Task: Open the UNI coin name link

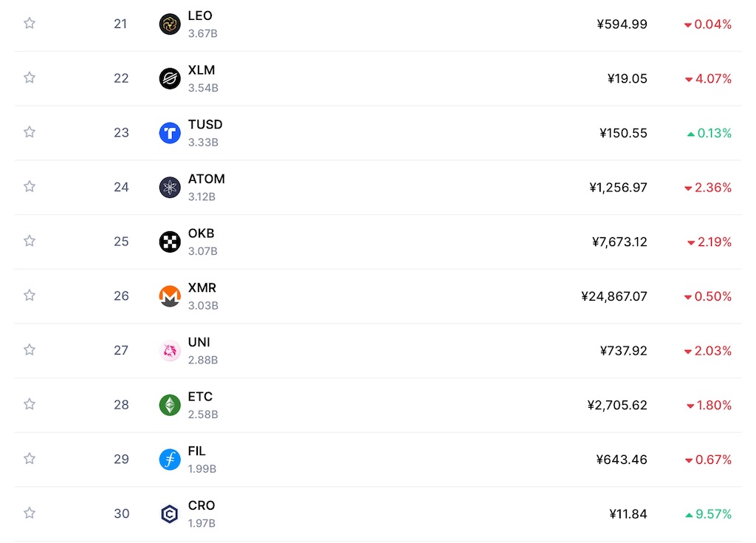Action: 199,342
